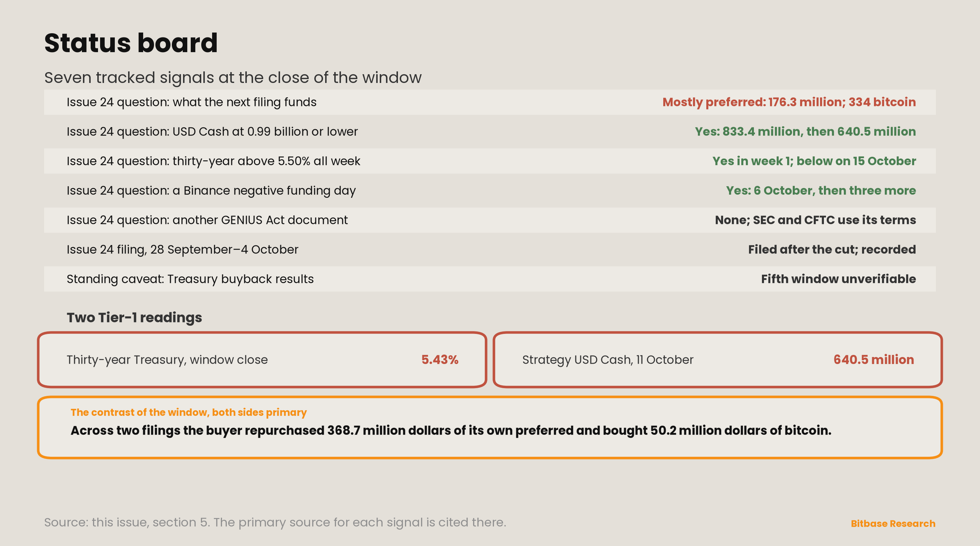Click value 'Fifth window unverifiable'

tap(838, 279)
